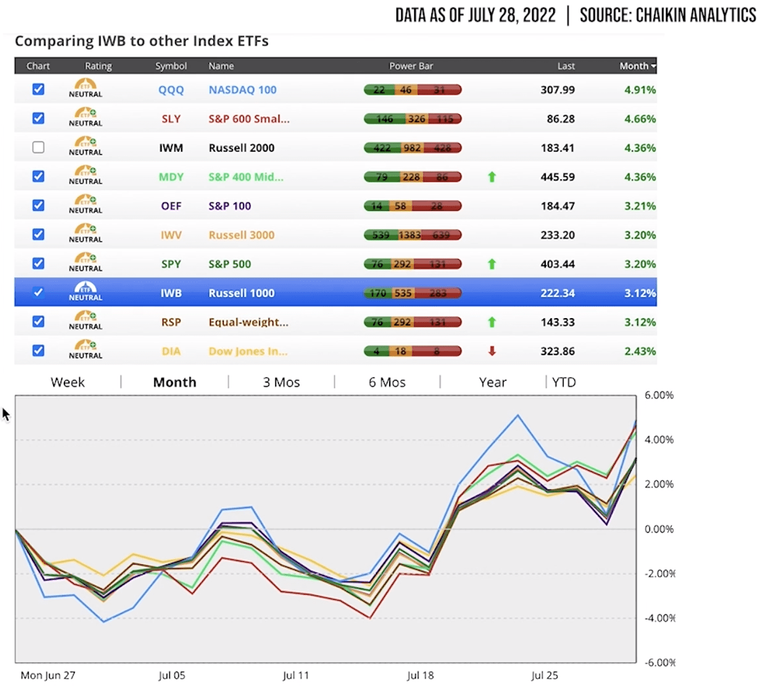Click the green up arrow for SPY
The image size is (763, 700).
click(492, 264)
